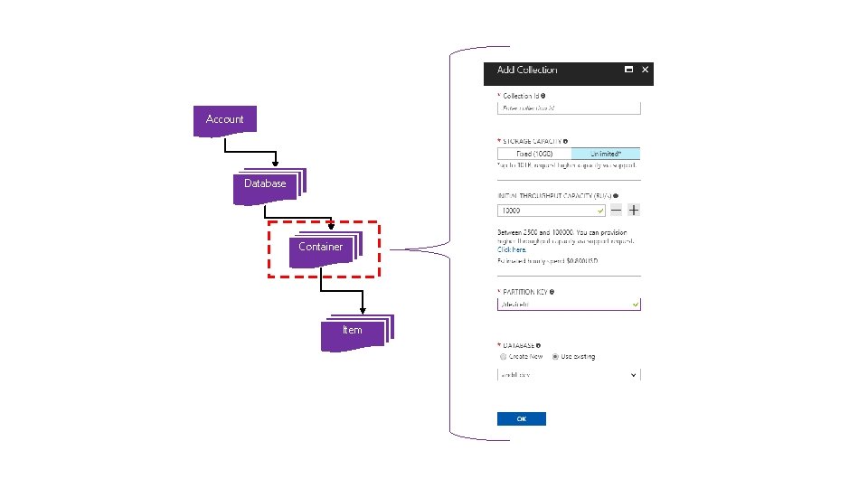This screenshot has height=488, width=868.
Task: Click the 'Add Collection' panel title
Action: [527, 70]
